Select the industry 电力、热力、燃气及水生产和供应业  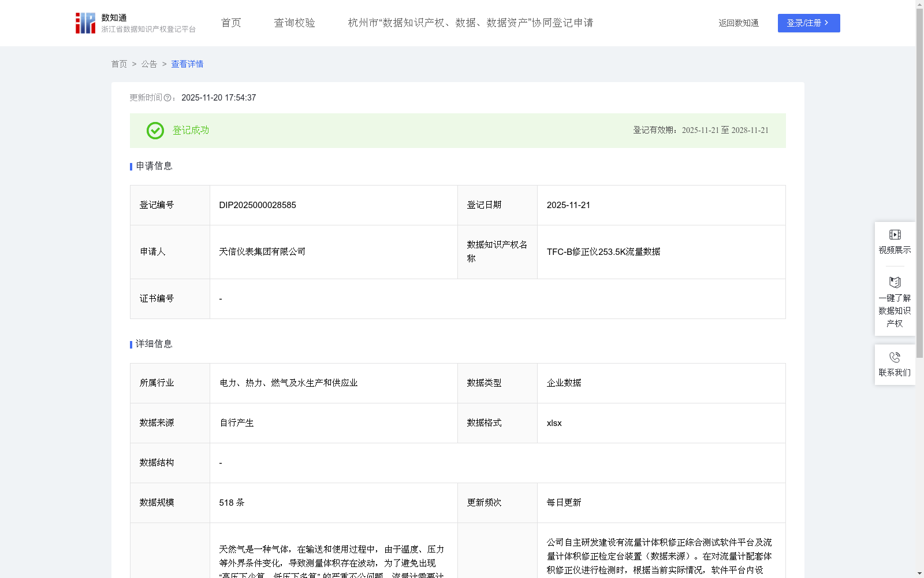point(289,383)
